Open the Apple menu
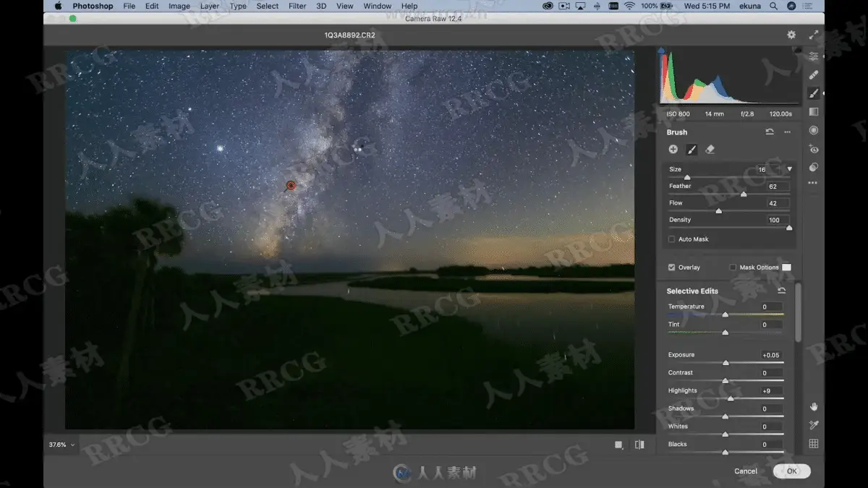The width and height of the screenshot is (868, 488). [x=58, y=6]
